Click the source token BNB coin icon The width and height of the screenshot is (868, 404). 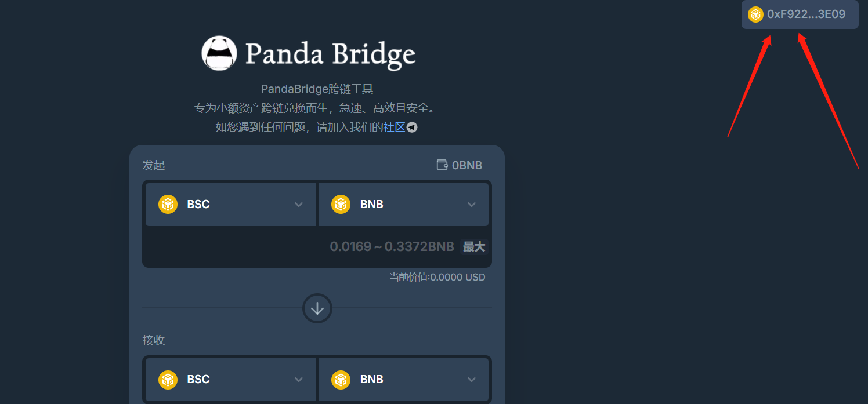341,204
